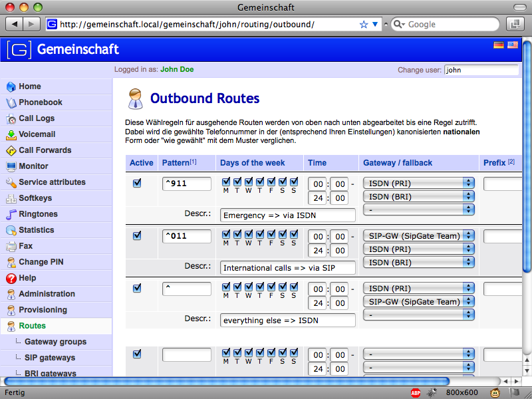Click the Administration person icon
Viewport: 532px width, 399px height.
[x=11, y=294]
